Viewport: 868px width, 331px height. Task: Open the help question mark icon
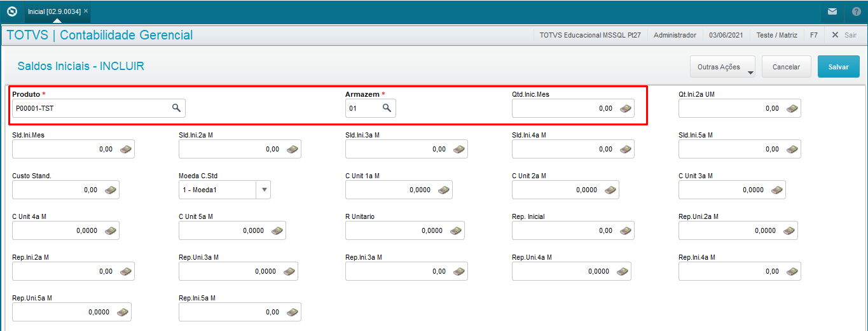(x=856, y=11)
